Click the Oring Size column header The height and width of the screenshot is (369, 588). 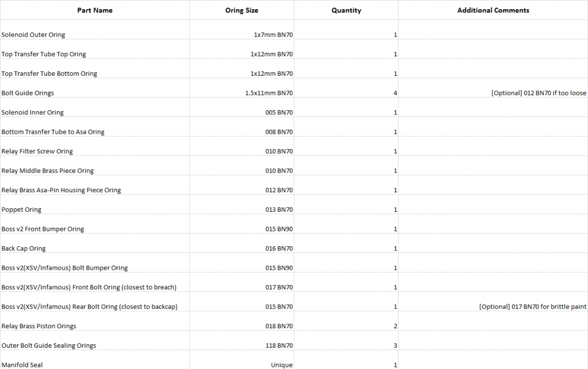click(x=242, y=10)
